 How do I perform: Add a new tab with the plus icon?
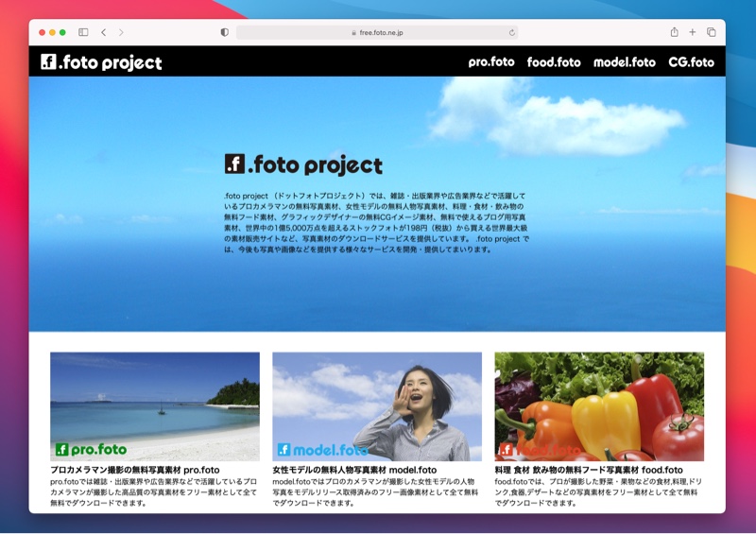point(693,32)
